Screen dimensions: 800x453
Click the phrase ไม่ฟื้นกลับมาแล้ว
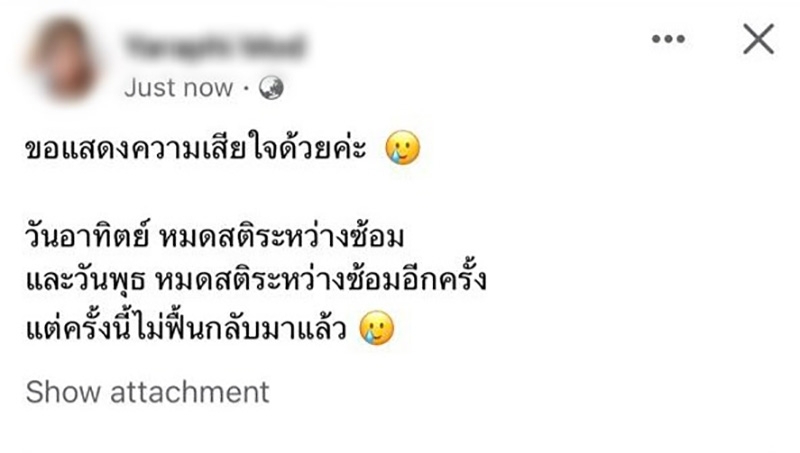241,328
